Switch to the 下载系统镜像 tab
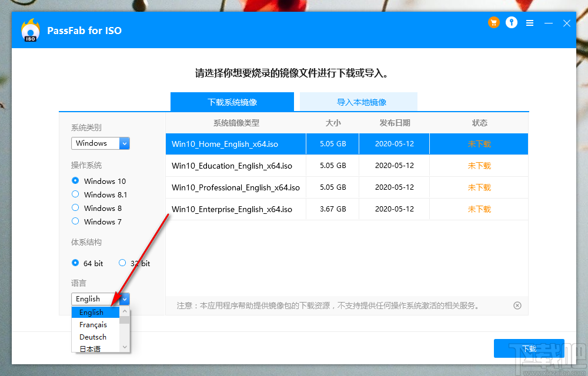Image resolution: width=588 pixels, height=376 pixels. click(232, 102)
